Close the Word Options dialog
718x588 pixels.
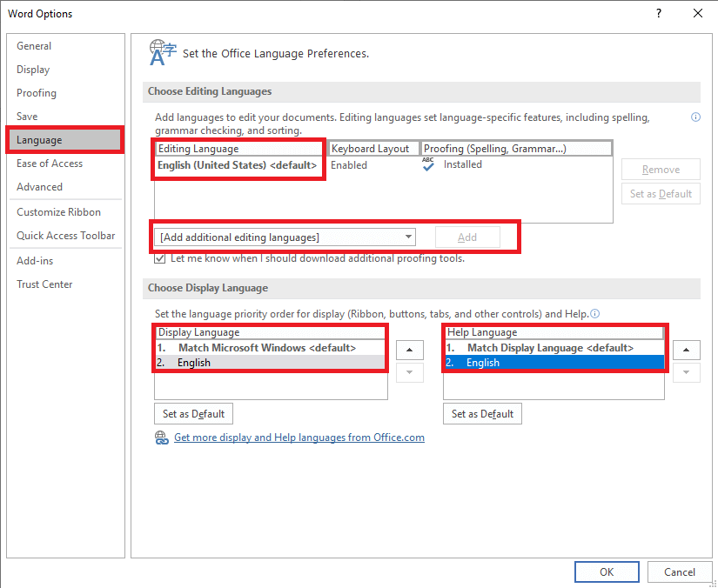[698, 13]
